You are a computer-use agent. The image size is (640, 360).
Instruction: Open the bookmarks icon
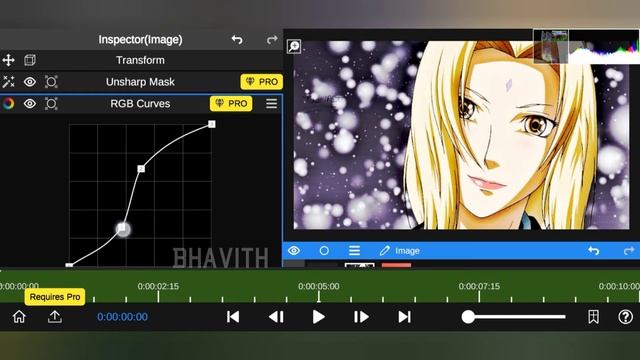pyautogui.click(x=593, y=317)
